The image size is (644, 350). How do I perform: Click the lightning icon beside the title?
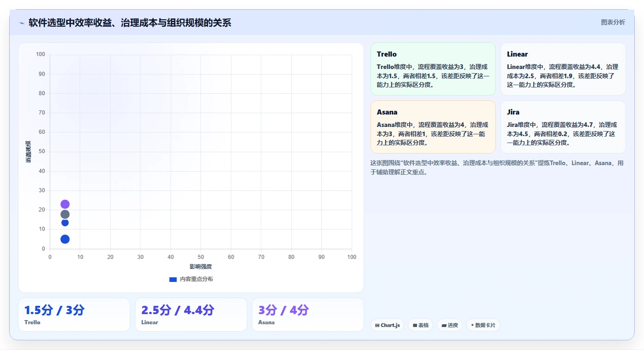coord(22,23)
